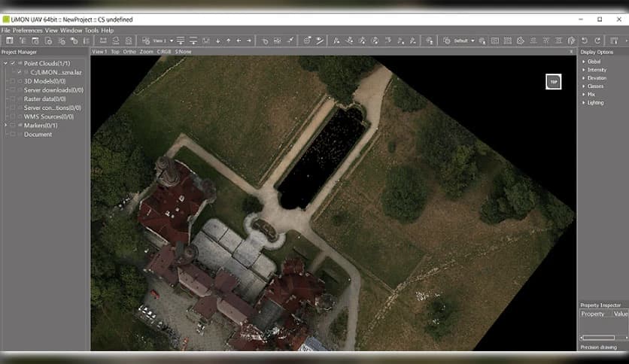The height and width of the screenshot is (364, 629).
Task: Click the Top label in view header
Action: click(115, 52)
